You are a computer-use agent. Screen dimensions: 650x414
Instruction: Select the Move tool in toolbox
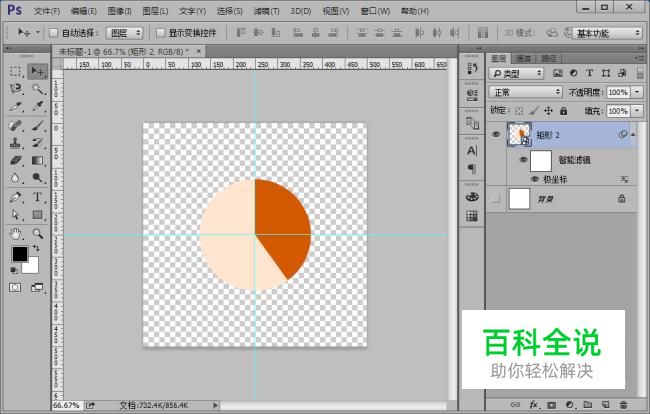37,71
